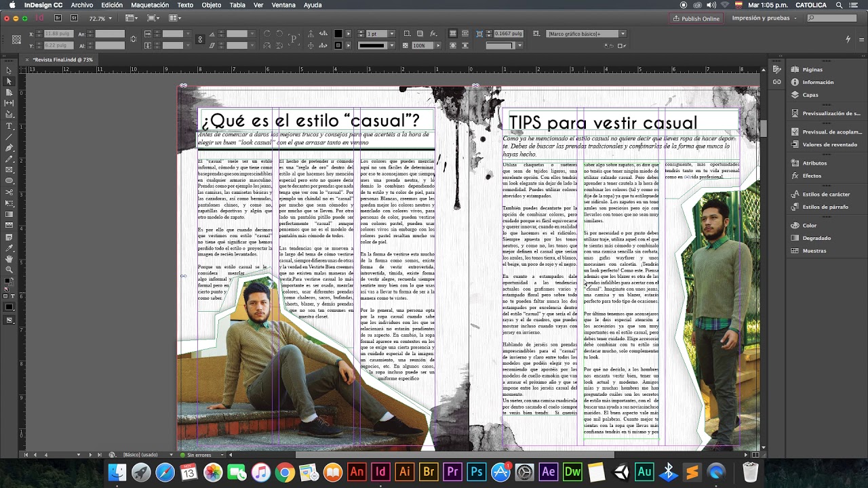The image size is (868, 488).
Task: Open the Ventana menu
Action: point(283,5)
